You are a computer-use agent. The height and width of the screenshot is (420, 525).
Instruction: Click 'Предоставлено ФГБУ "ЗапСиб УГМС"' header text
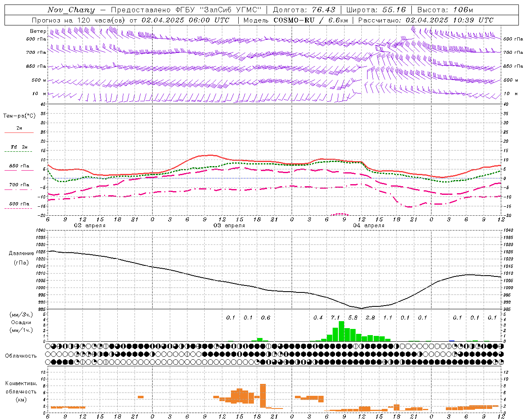pos(186,10)
